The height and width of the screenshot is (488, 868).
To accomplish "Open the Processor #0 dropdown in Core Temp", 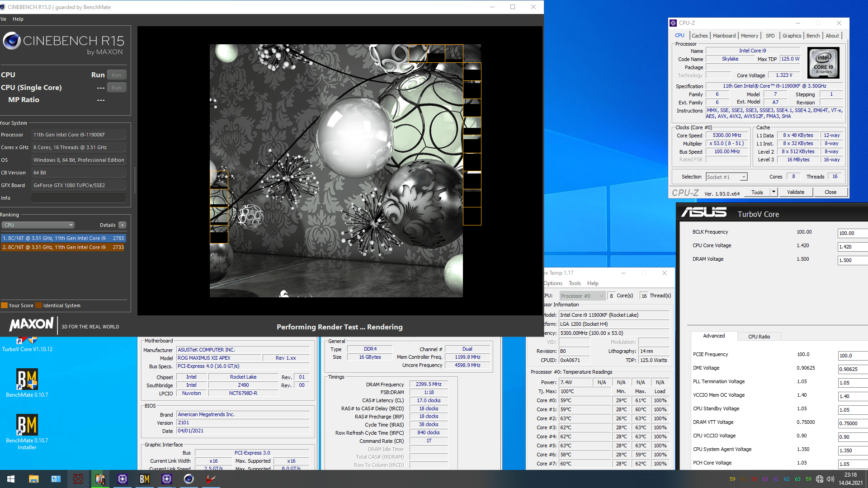I will coord(582,296).
